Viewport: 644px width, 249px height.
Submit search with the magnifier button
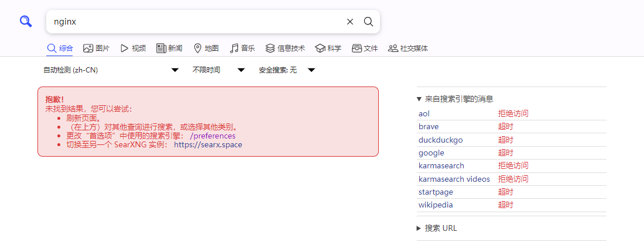point(368,22)
